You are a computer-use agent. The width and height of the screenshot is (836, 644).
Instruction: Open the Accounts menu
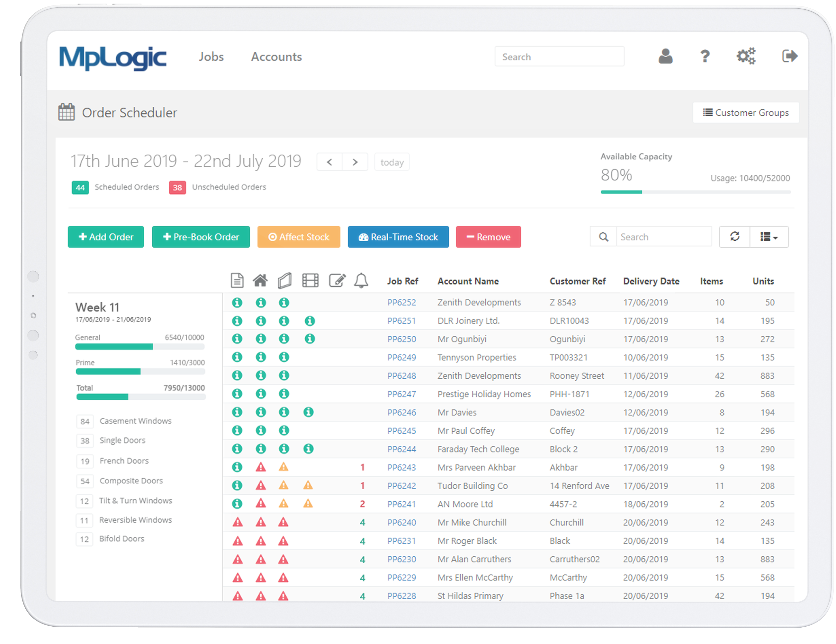pos(276,57)
